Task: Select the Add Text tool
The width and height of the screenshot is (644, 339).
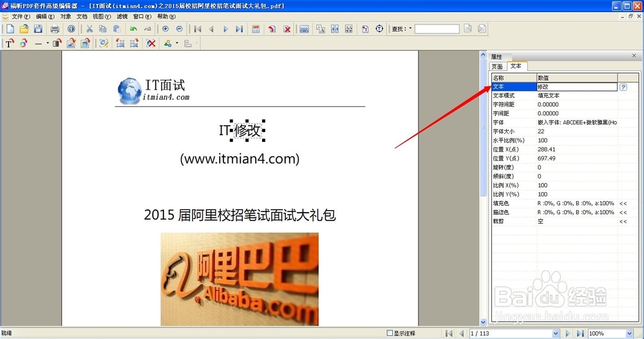Action: click(x=10, y=43)
